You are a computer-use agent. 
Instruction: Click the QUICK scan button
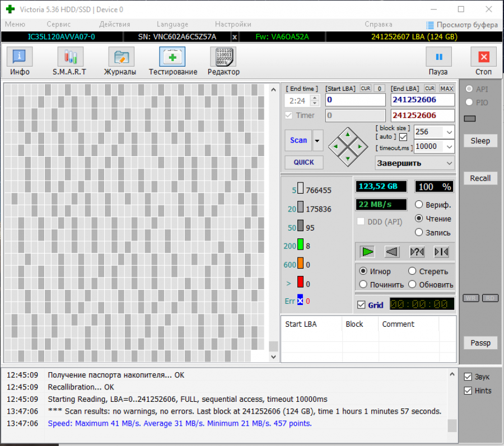(304, 162)
